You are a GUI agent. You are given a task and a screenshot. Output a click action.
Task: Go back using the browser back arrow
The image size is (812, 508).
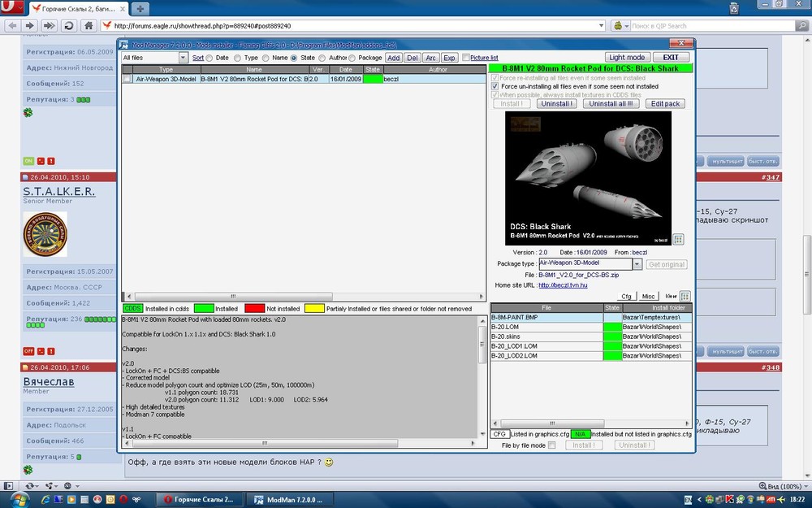(x=12, y=25)
